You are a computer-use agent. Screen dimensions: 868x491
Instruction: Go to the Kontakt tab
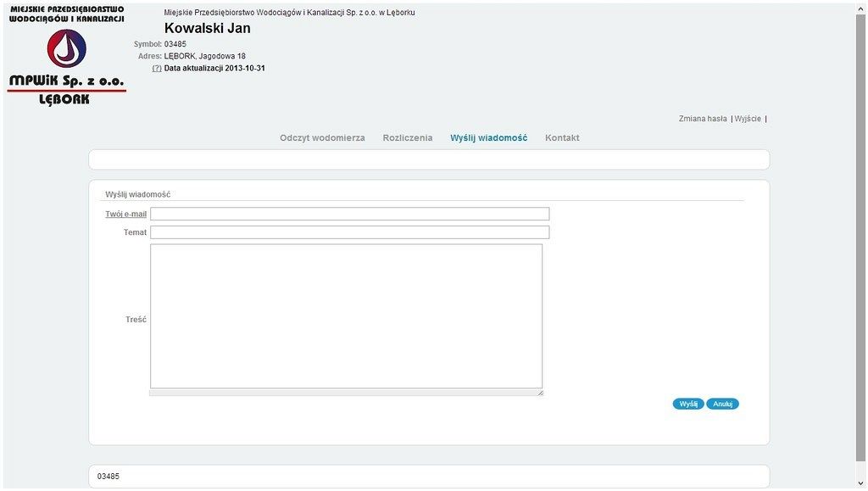coord(562,137)
